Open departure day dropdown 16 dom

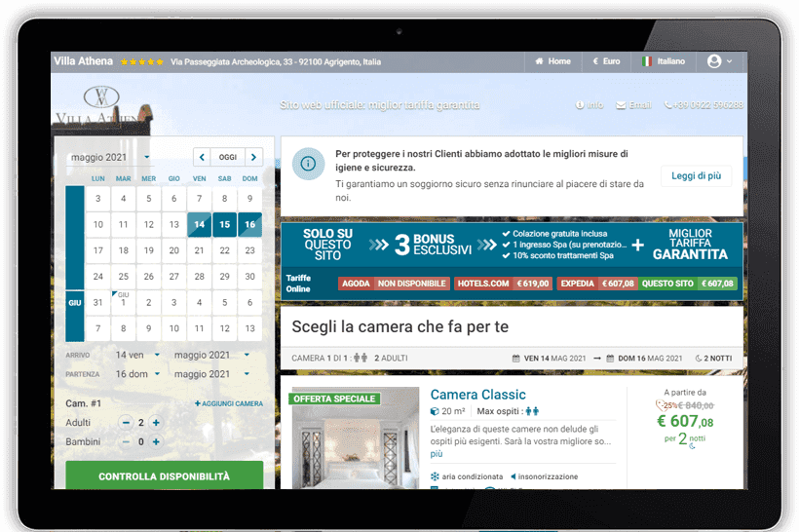(x=137, y=374)
